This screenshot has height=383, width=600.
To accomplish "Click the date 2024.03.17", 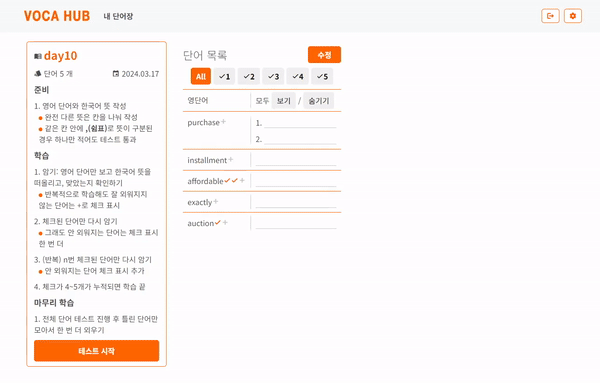I will coord(140,74).
